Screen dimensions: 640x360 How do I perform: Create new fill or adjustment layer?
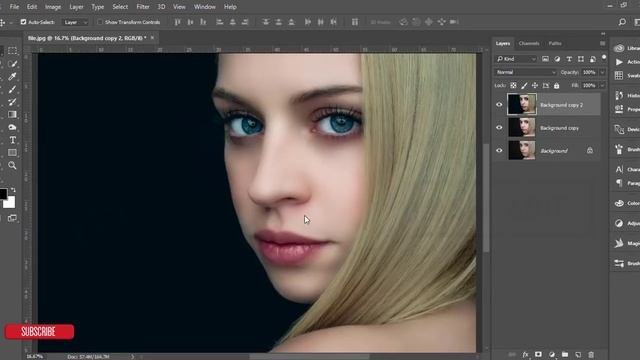coord(552,355)
